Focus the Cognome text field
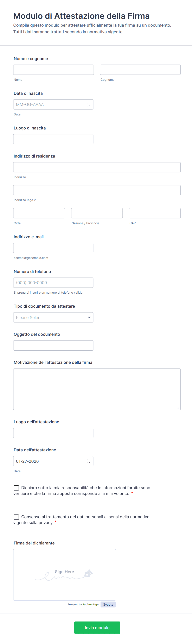Image resolution: width=192 pixels, height=644 pixels. coord(140,70)
